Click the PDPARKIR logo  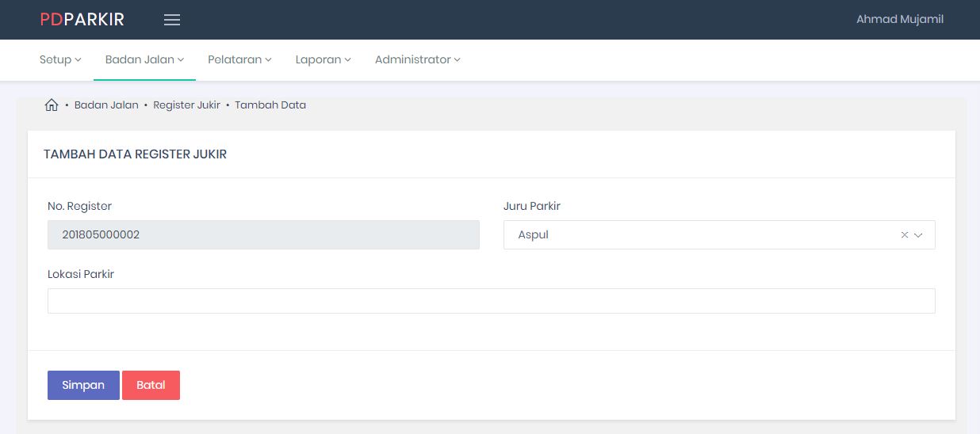82,20
